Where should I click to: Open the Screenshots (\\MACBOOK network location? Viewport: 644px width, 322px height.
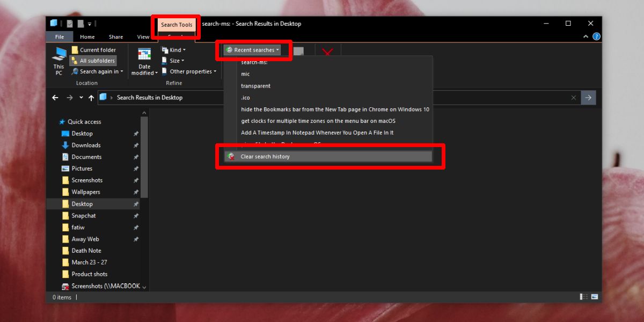105,287
